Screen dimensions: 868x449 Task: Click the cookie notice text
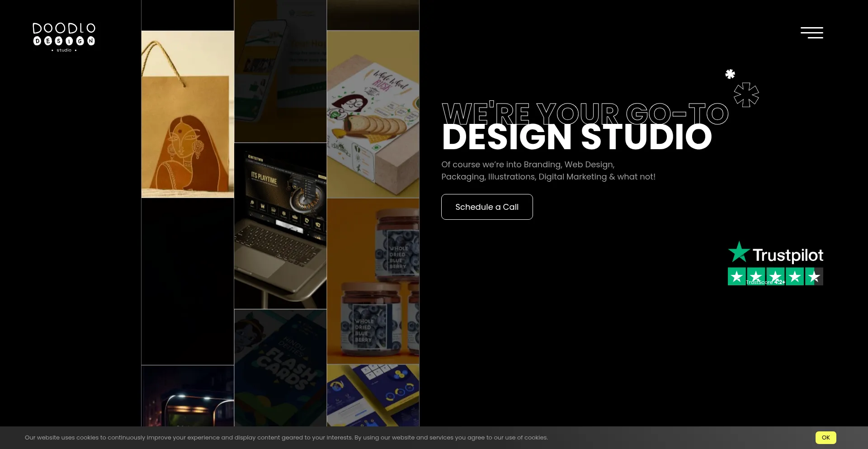[286, 437]
